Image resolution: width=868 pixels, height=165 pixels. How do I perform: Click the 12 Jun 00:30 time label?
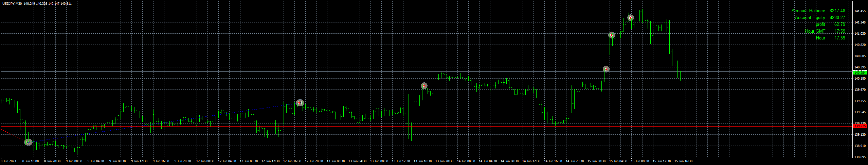205,161
